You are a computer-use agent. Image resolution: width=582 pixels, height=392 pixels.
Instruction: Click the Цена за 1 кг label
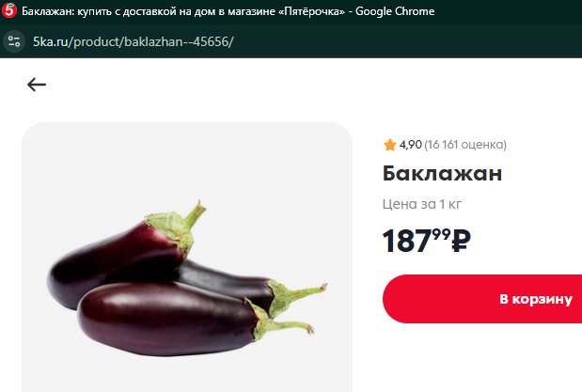point(422,204)
